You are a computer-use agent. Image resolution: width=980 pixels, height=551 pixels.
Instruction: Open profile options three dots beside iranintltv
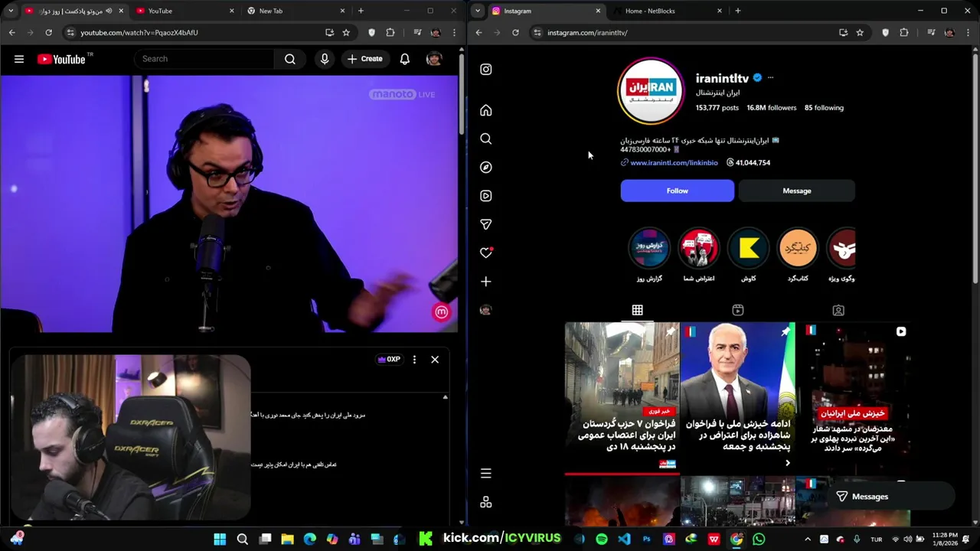[770, 77]
